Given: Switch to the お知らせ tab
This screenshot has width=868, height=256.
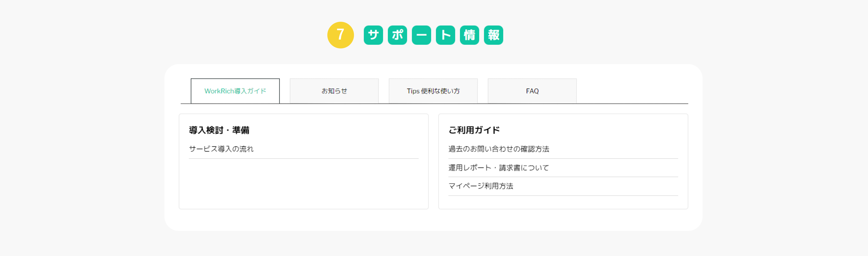Looking at the screenshot, I should 334,91.
